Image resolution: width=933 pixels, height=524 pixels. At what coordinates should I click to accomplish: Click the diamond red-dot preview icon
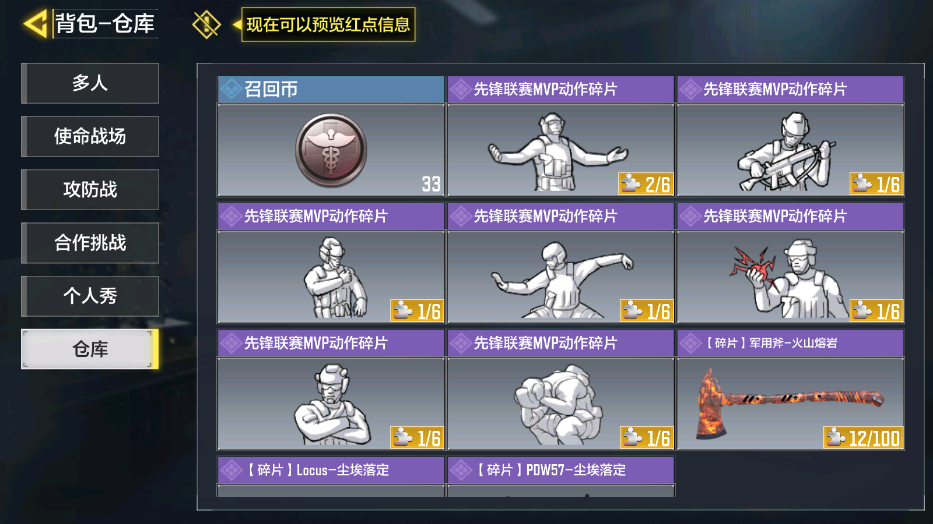[x=206, y=25]
